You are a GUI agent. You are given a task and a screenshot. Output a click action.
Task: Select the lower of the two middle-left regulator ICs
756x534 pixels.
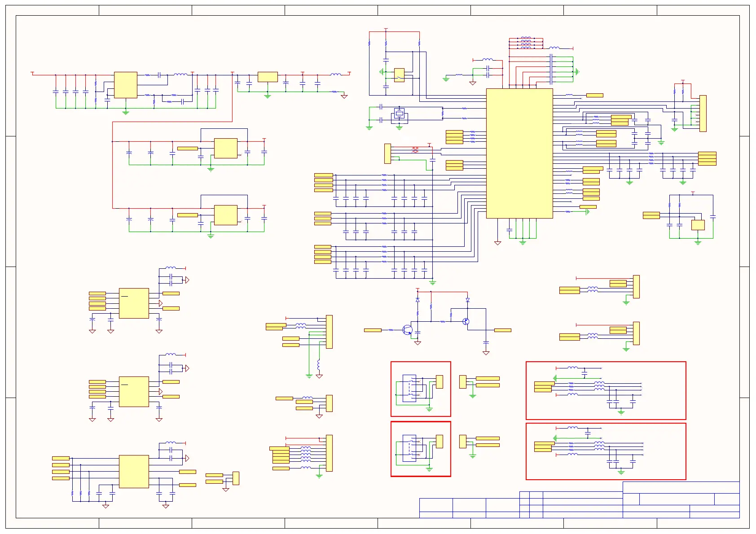(x=226, y=215)
